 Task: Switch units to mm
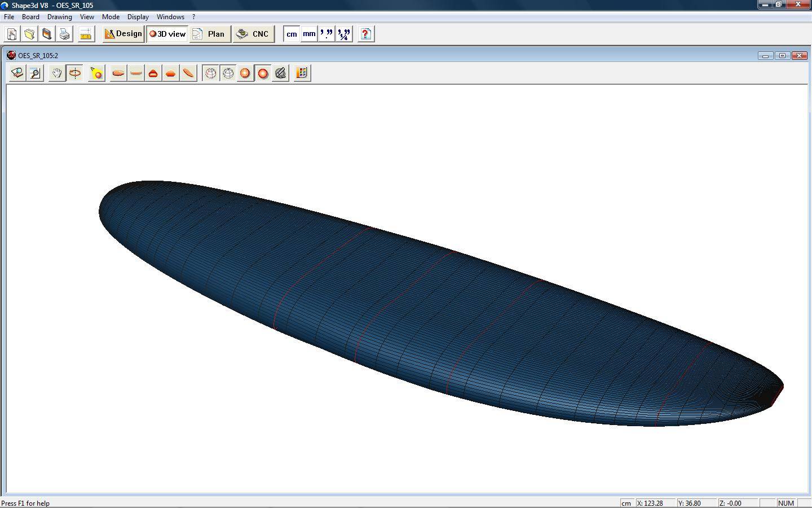[309, 34]
